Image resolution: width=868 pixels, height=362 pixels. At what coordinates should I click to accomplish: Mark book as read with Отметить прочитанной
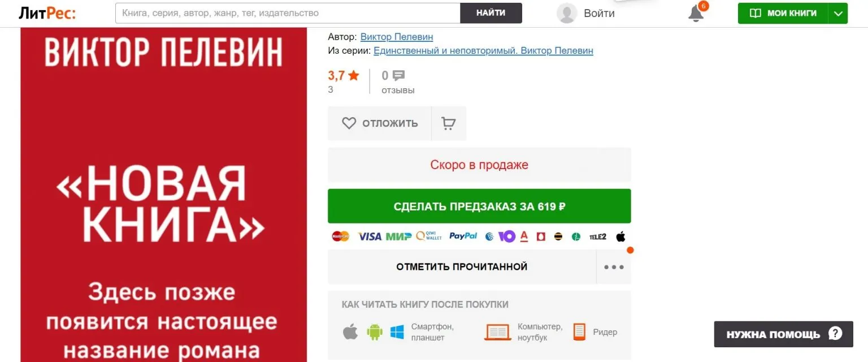[462, 267]
